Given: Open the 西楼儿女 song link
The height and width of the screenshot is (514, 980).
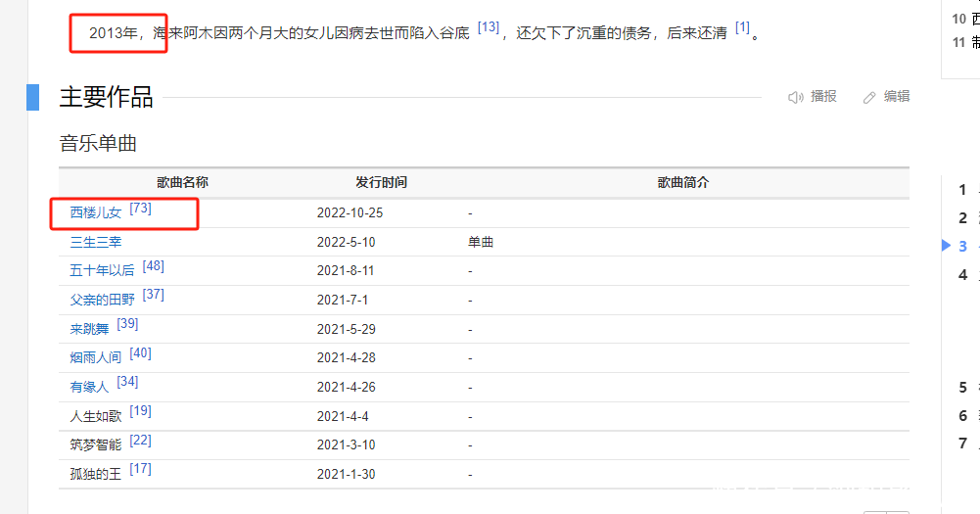Looking at the screenshot, I should [x=96, y=212].
